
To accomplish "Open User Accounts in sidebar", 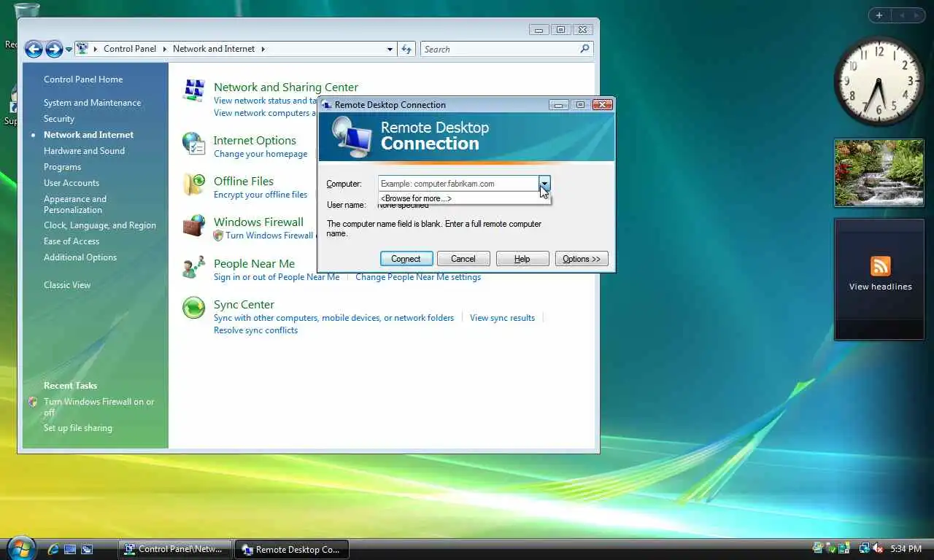I will coord(72,183).
